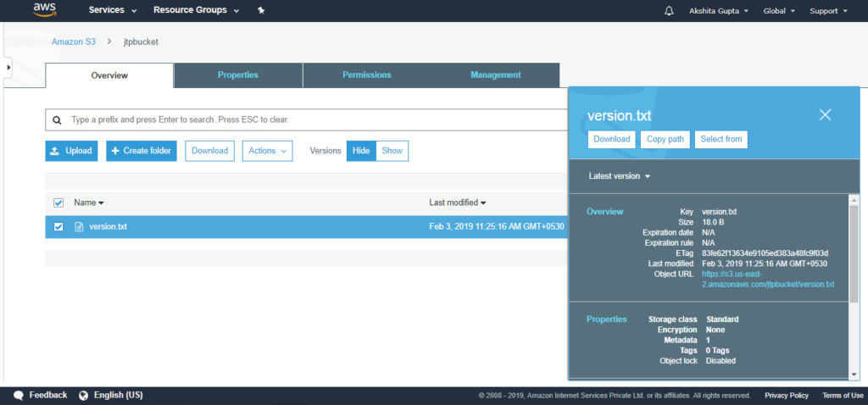Click the Select from button
Screen dimensions: 868x405
pyautogui.click(x=721, y=139)
